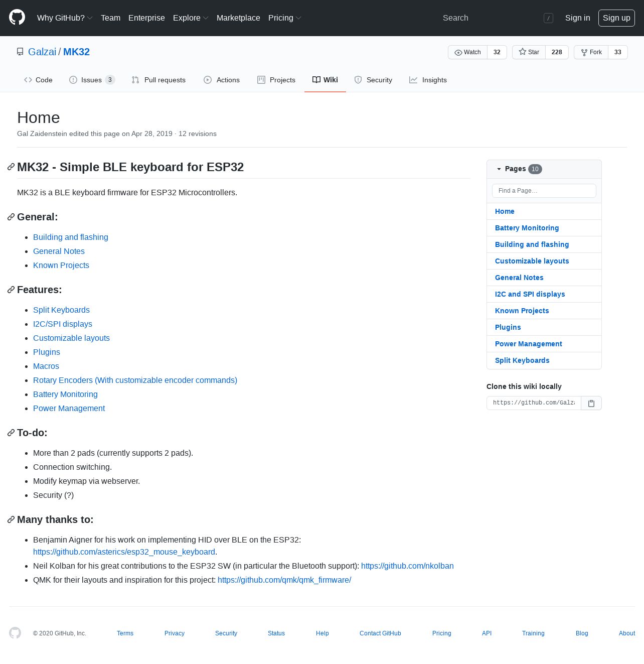Click Contact GitHub in footer
Image resolution: width=644 pixels, height=664 pixels.
[x=380, y=633]
